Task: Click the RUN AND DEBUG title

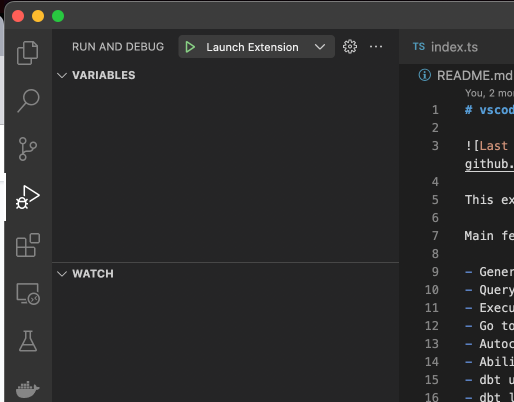Action: coord(118,47)
